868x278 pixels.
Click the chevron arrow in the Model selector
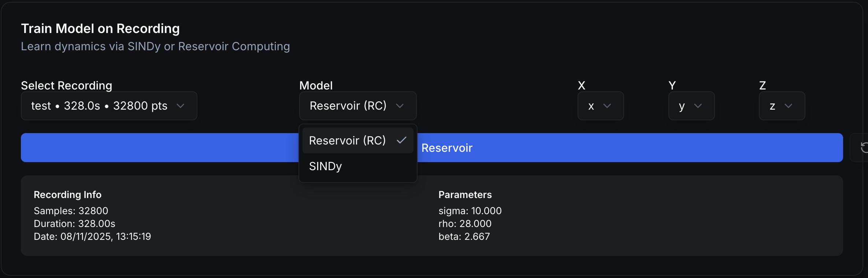pyautogui.click(x=400, y=106)
